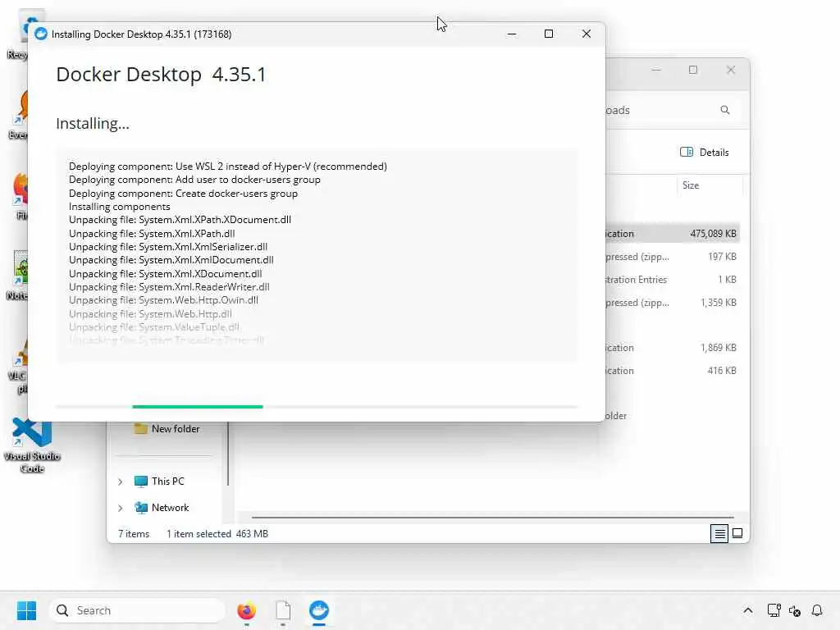The image size is (840, 630).
Task: Click the installer progress bar
Action: [x=317, y=407]
